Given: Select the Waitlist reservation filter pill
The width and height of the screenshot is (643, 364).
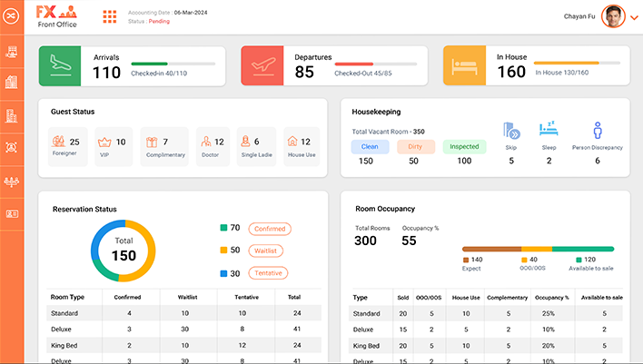Looking at the screenshot, I should (266, 251).
